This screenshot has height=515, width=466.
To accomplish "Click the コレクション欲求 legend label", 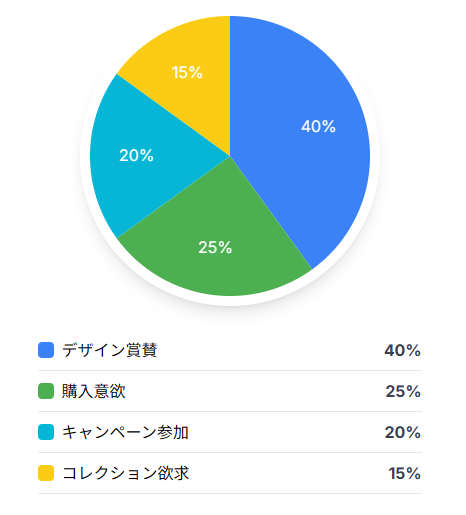I will 126,473.
